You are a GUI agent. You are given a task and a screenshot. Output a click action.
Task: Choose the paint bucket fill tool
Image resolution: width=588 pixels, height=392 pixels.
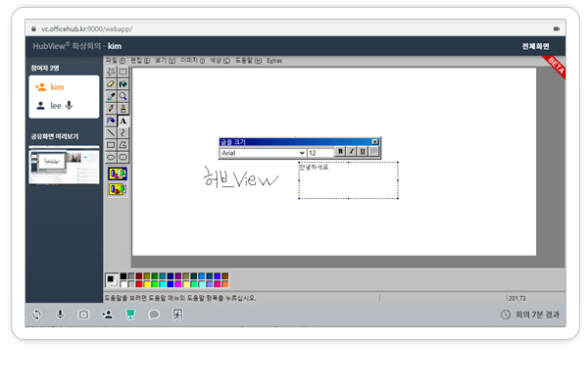[x=123, y=83]
